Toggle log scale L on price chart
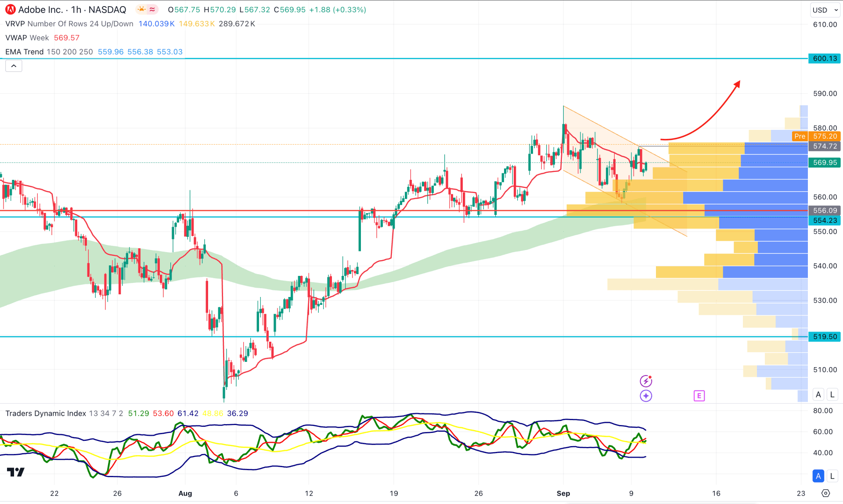 point(832,394)
